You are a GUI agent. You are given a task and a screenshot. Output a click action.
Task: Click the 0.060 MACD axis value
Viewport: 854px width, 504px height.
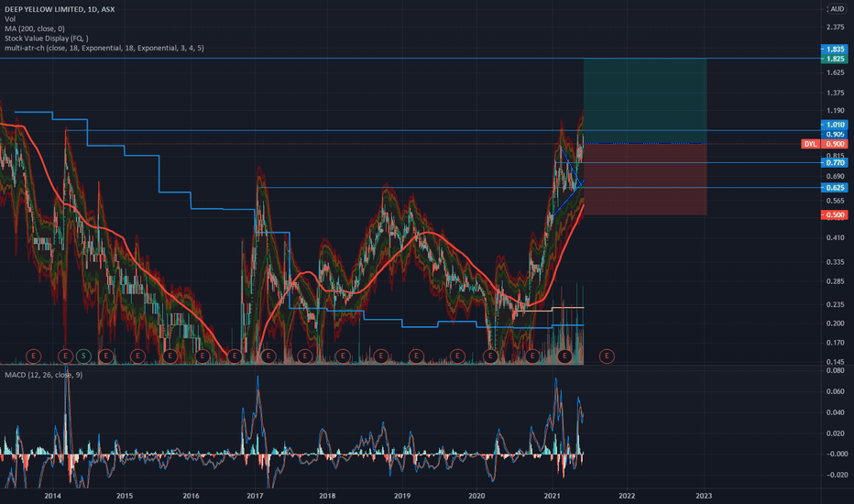click(x=835, y=392)
